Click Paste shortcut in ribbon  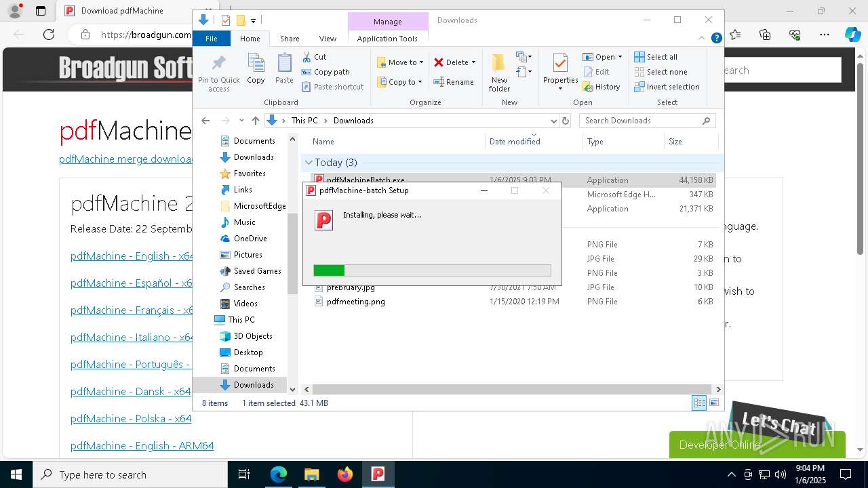(332, 87)
